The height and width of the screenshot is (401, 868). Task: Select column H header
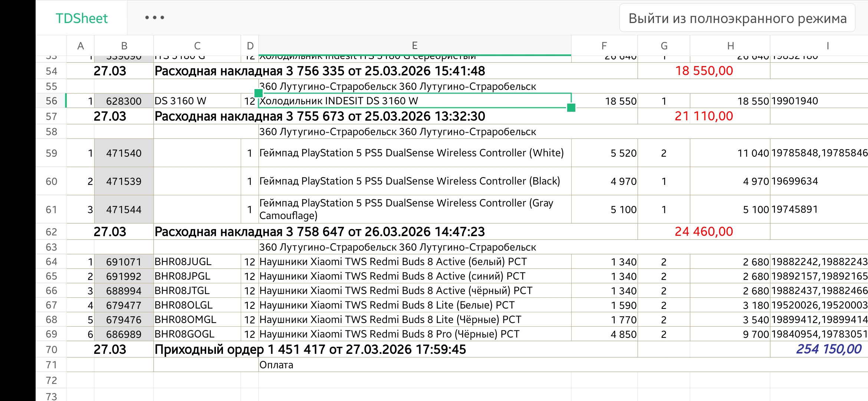pos(730,46)
